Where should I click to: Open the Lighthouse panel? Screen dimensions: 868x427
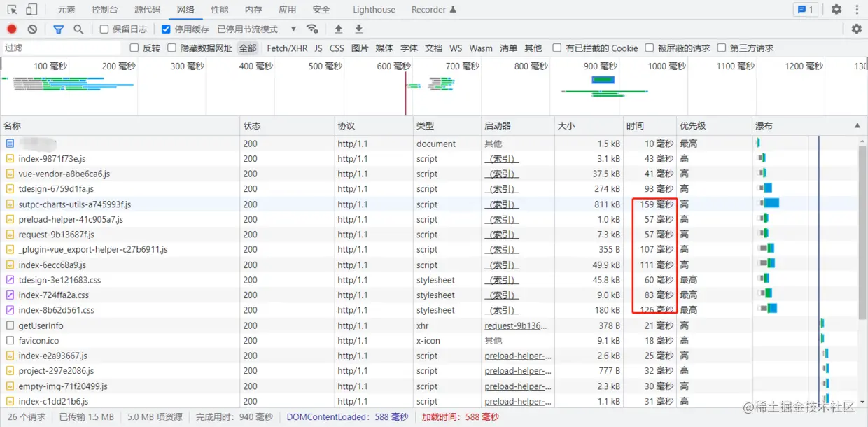click(373, 9)
